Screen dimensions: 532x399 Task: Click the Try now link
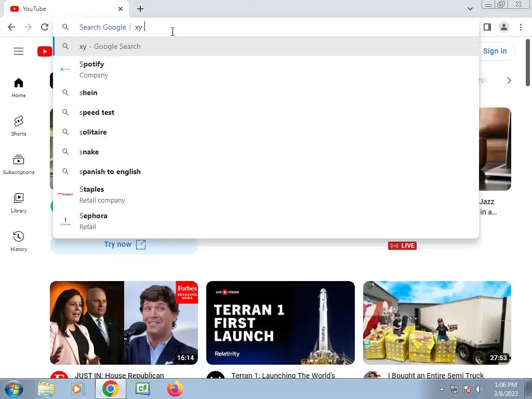[x=125, y=244]
